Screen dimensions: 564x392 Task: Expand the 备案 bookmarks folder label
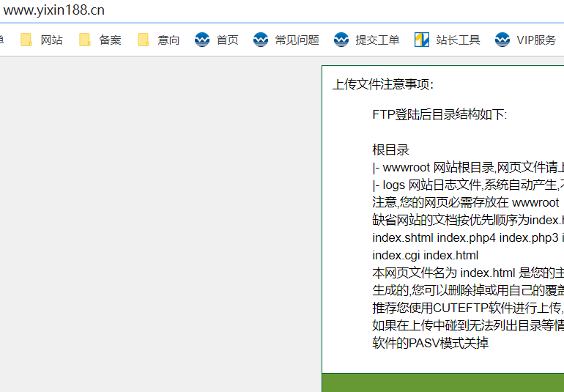(110, 40)
